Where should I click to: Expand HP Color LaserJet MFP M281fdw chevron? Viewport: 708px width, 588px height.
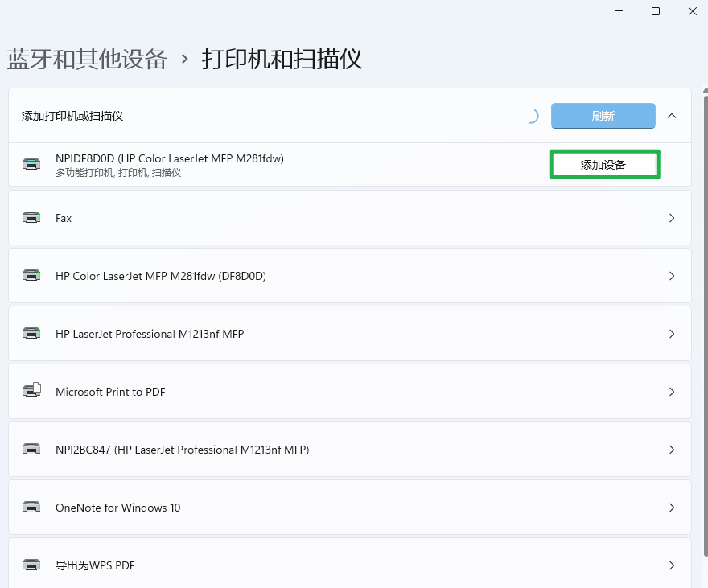coord(672,276)
